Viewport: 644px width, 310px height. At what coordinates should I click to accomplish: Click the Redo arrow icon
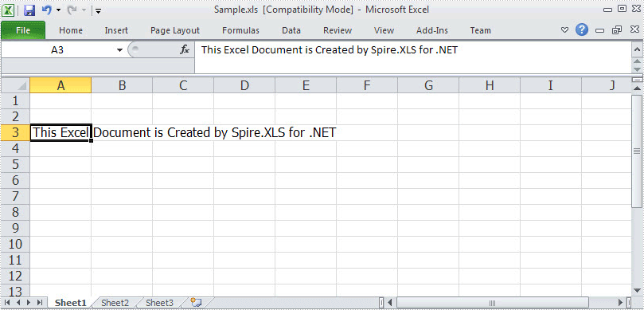pos(72,10)
